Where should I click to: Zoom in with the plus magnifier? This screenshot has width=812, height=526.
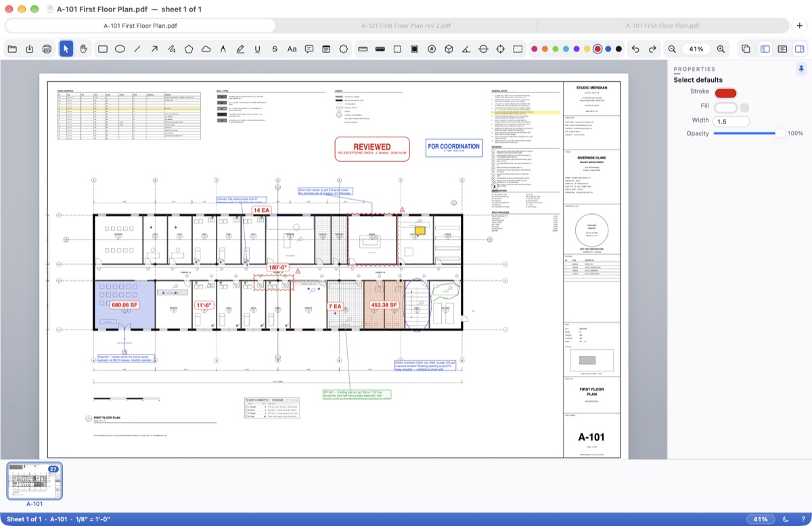[x=721, y=49]
